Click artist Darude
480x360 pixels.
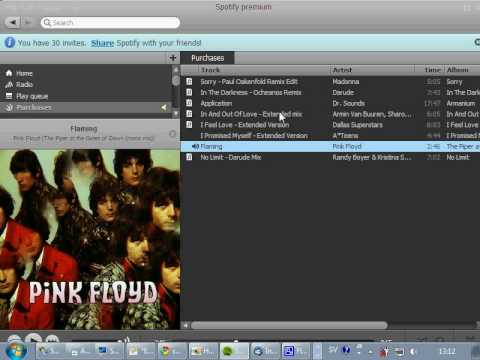[x=343, y=93]
